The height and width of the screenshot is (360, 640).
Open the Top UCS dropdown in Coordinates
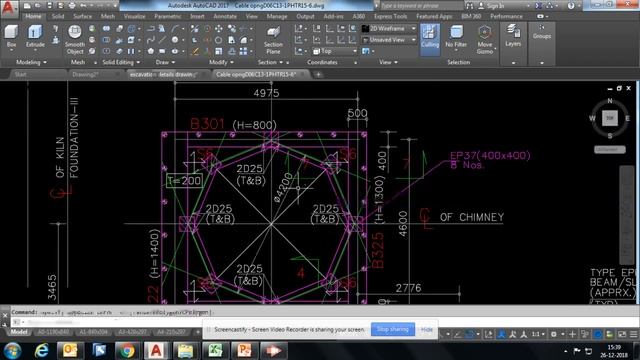[x=335, y=51]
